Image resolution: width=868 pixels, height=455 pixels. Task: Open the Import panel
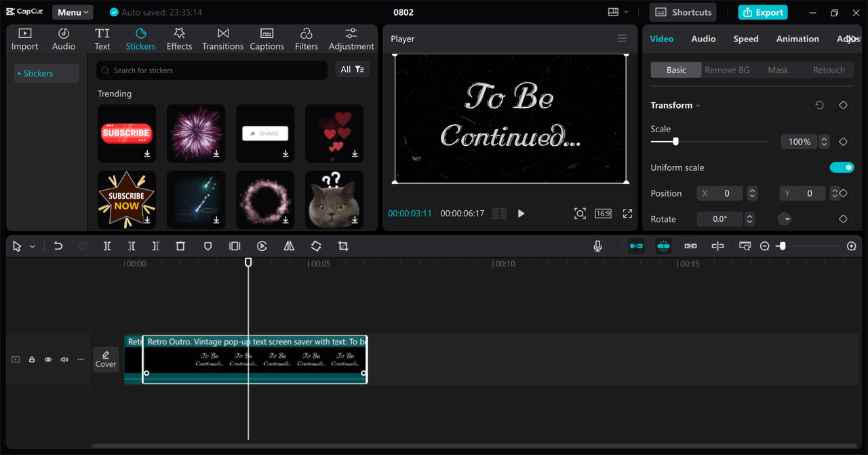coord(24,39)
